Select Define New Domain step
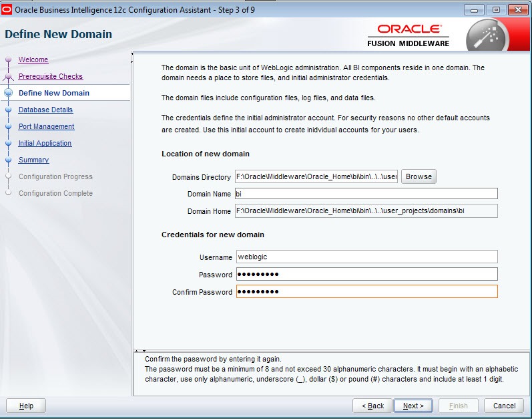This screenshot has height=419, width=532. tap(54, 93)
